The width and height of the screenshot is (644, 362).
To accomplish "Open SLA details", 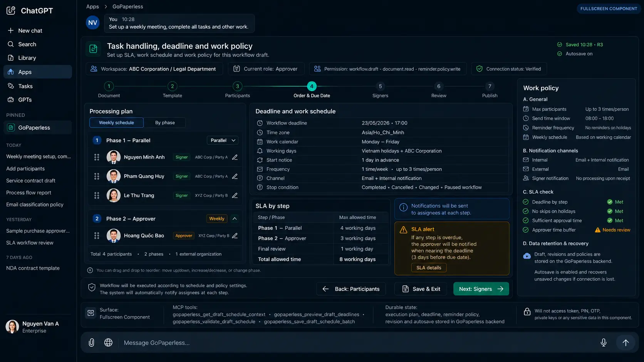I will (429, 268).
